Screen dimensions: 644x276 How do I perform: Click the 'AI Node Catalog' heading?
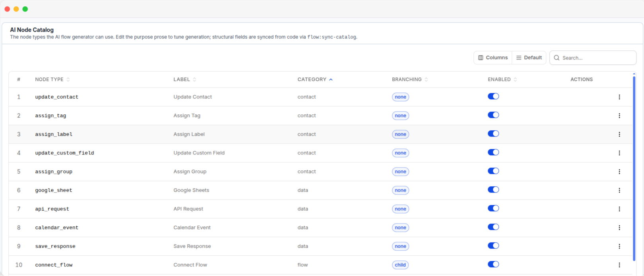click(32, 30)
